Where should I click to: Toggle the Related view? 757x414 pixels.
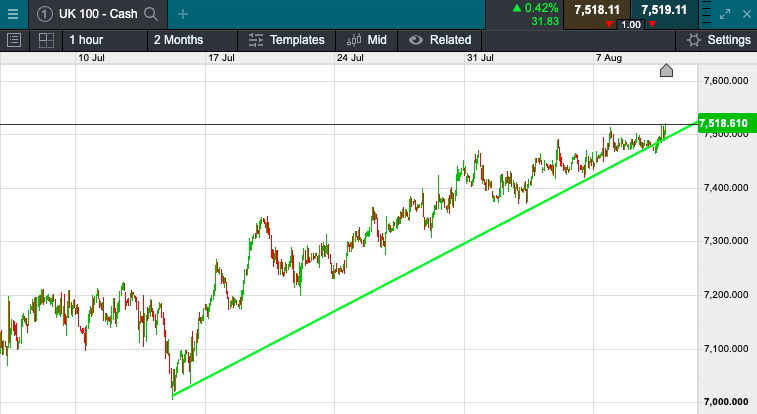440,40
